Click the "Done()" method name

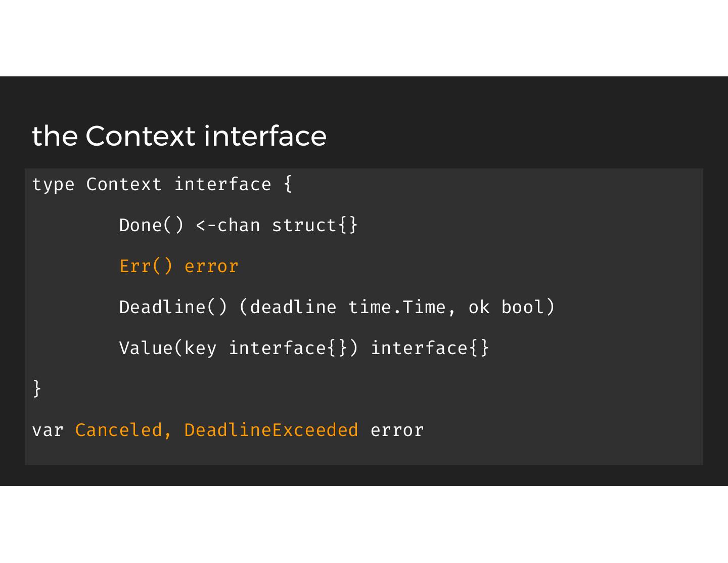[x=152, y=226]
